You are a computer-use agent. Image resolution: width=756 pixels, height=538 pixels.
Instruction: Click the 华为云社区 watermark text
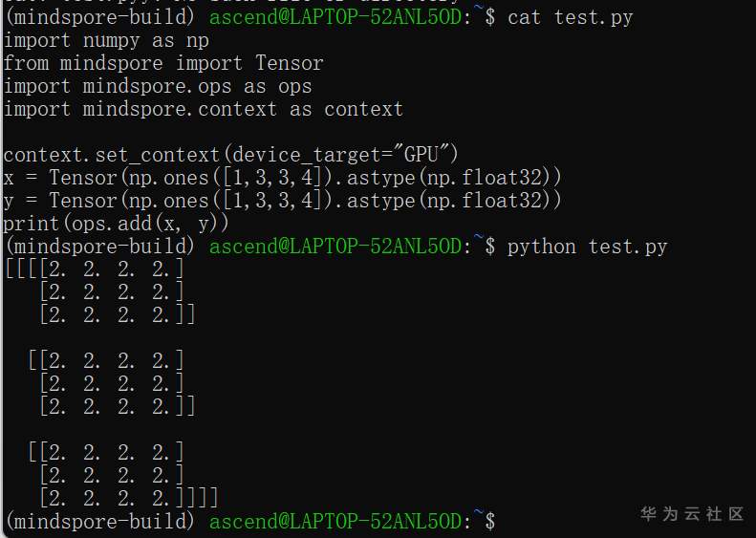point(691,514)
